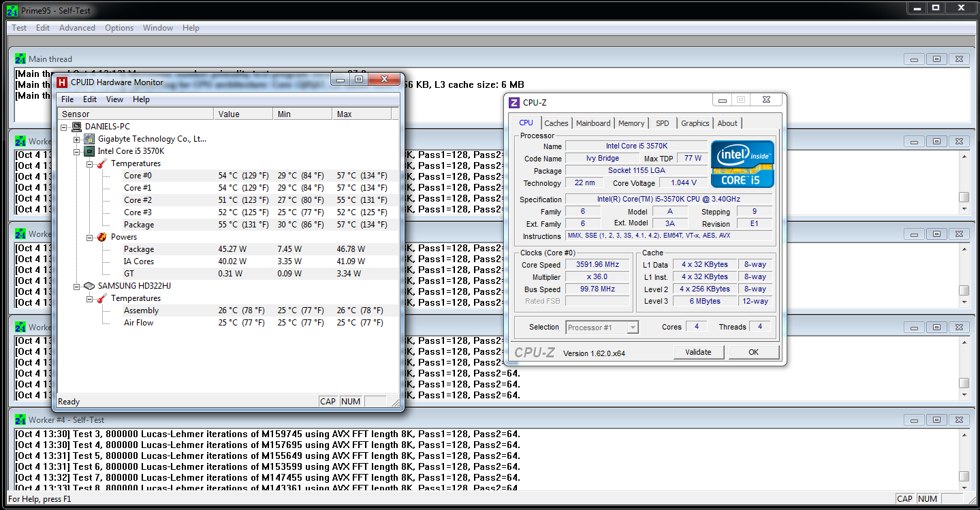Open the File menu in Hardware Monitor
This screenshot has width=980, height=510.
click(x=67, y=99)
